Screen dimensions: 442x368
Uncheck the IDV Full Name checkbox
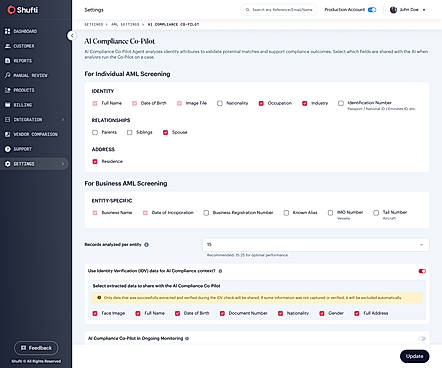tap(138, 313)
